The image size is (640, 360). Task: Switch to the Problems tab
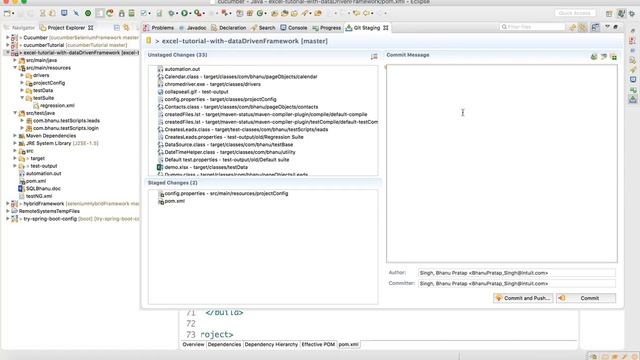pyautogui.click(x=158, y=28)
